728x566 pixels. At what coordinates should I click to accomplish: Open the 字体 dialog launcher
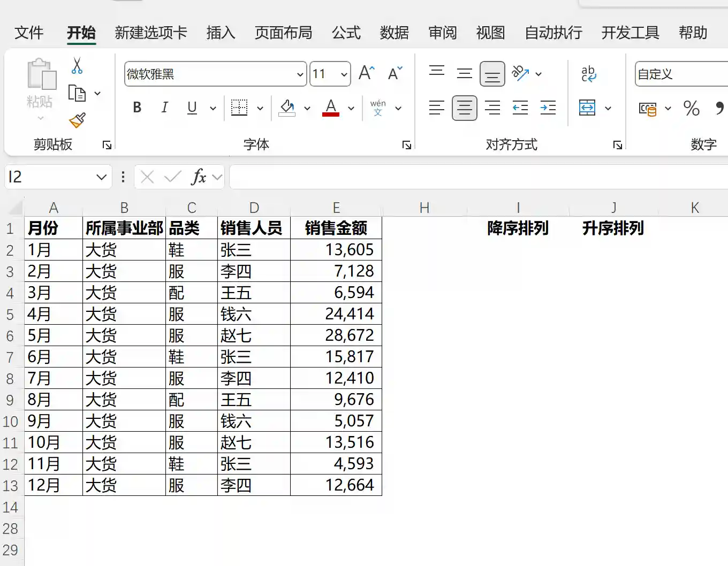pyautogui.click(x=407, y=145)
